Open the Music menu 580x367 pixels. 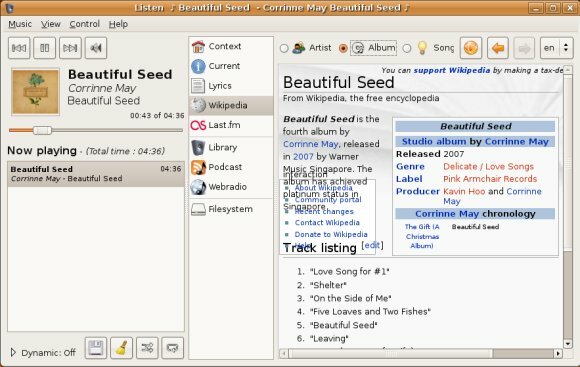point(20,24)
